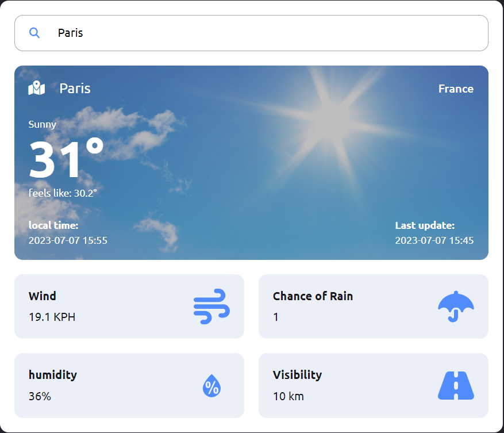Image resolution: width=504 pixels, height=433 pixels.
Task: Click the Chance of Rain title
Action: click(313, 296)
